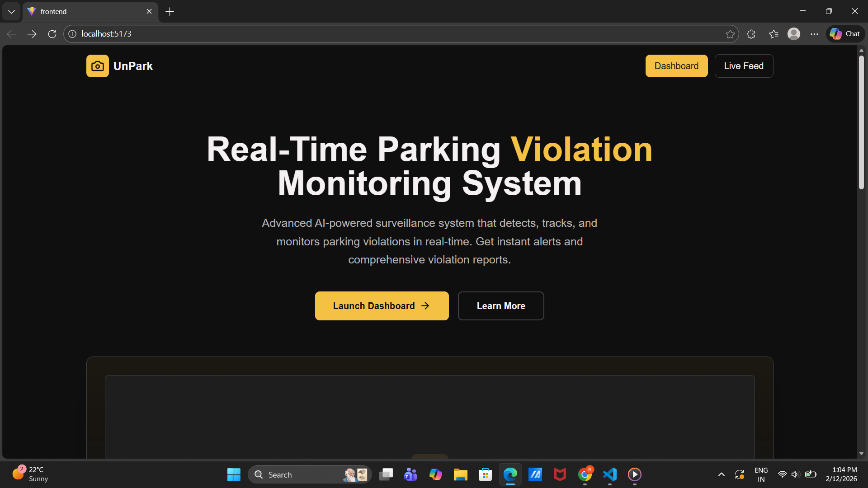Screen dimensions: 868x488
Task: Open a new browser tab
Action: pos(170,11)
